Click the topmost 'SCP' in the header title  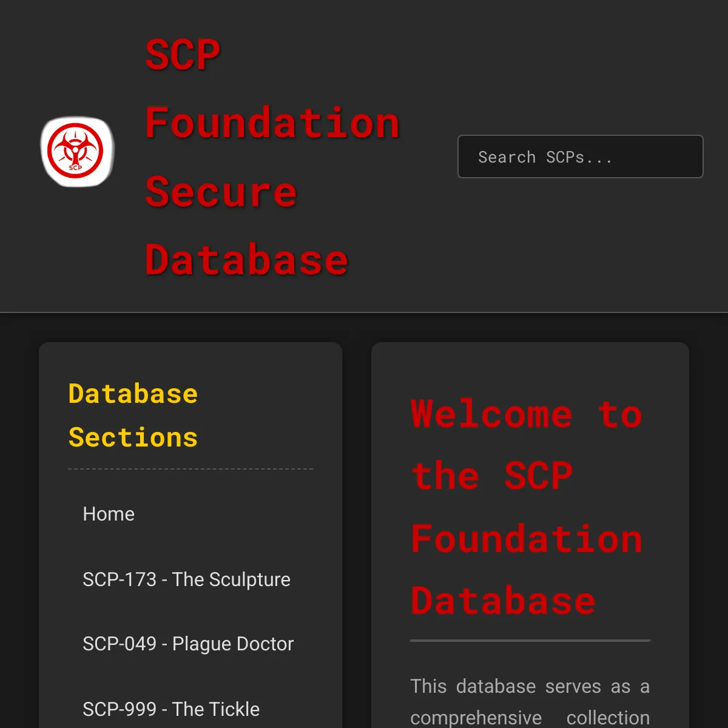pyautogui.click(x=183, y=55)
